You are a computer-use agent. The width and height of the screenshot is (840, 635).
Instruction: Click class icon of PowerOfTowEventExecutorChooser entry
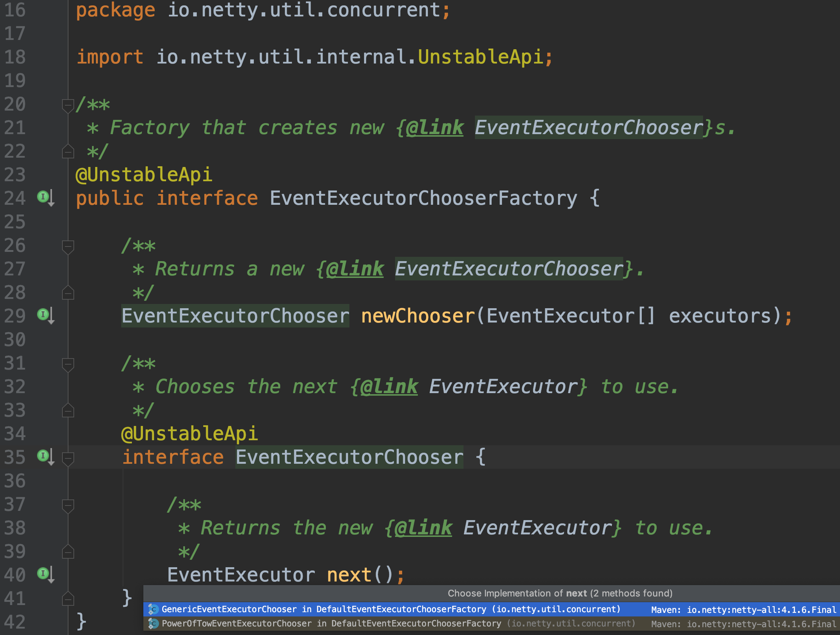153,624
